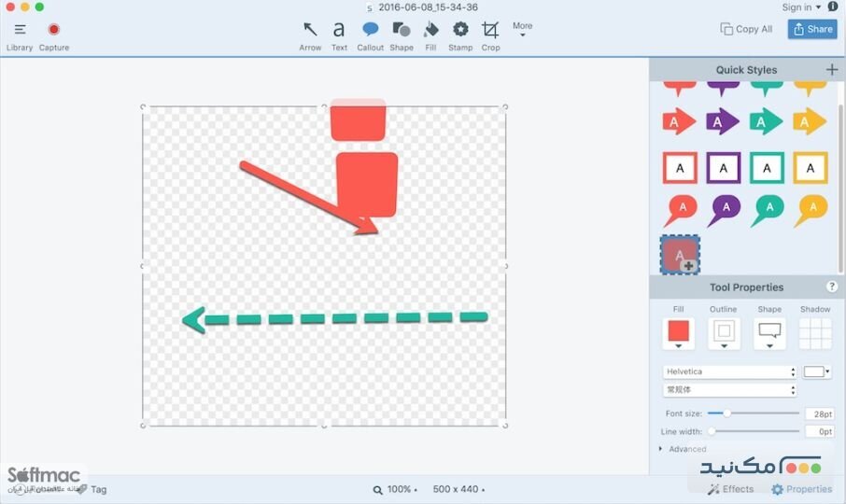Screen dimensions: 846x504
Task: Open the Helvetica font dropdown
Action: pyautogui.click(x=729, y=371)
